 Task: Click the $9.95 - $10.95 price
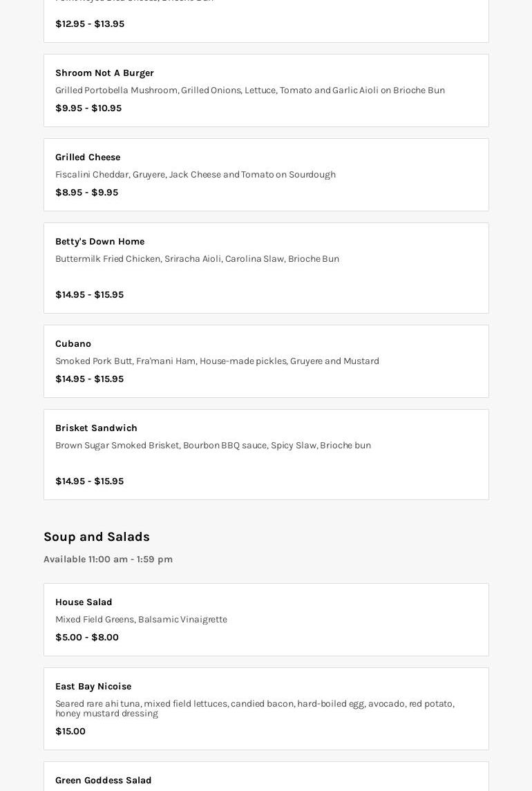click(x=88, y=108)
